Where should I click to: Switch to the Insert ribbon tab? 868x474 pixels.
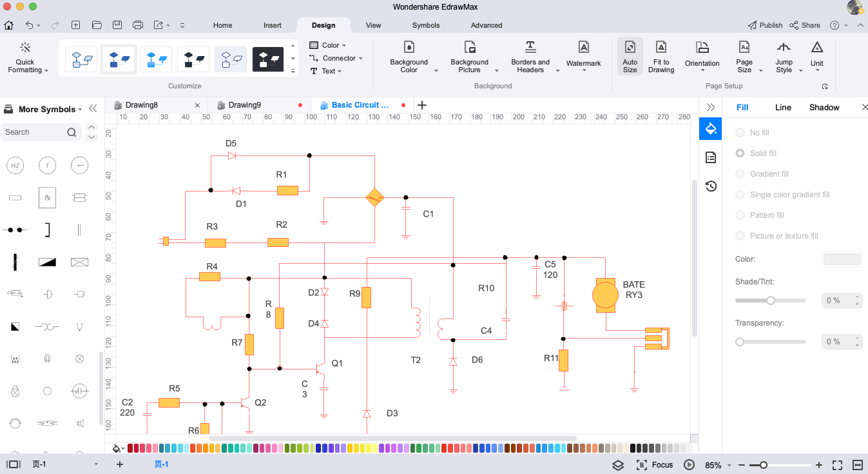pyautogui.click(x=273, y=26)
